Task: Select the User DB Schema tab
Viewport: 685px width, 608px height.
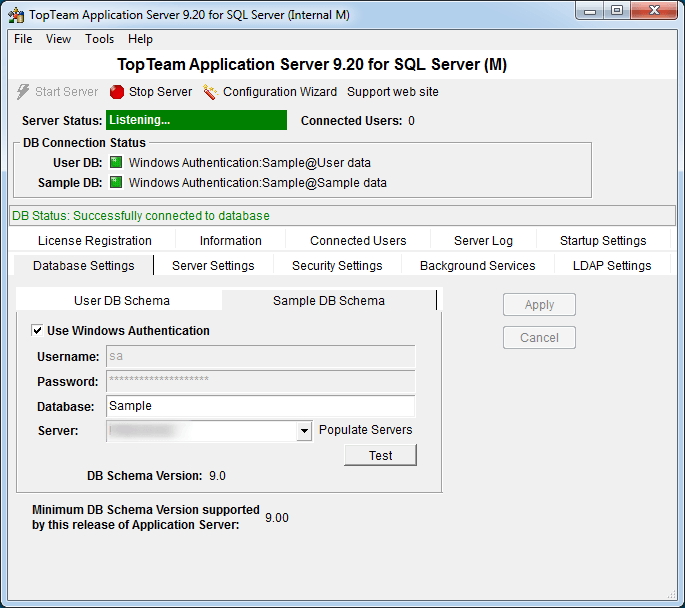Action: point(122,301)
